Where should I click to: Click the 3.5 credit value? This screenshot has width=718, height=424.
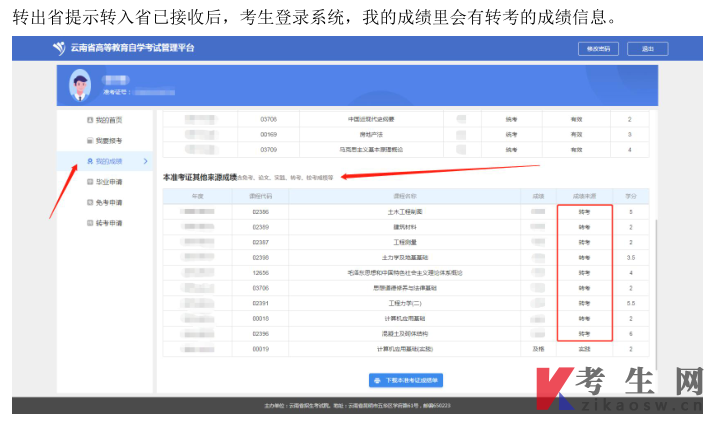click(x=631, y=258)
